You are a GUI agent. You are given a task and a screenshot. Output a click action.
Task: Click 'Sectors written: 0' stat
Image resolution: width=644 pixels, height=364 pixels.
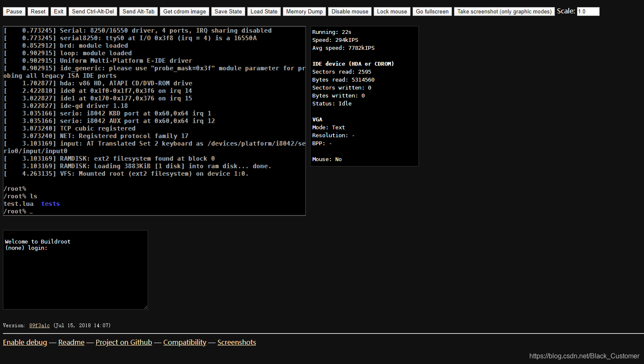341,87
